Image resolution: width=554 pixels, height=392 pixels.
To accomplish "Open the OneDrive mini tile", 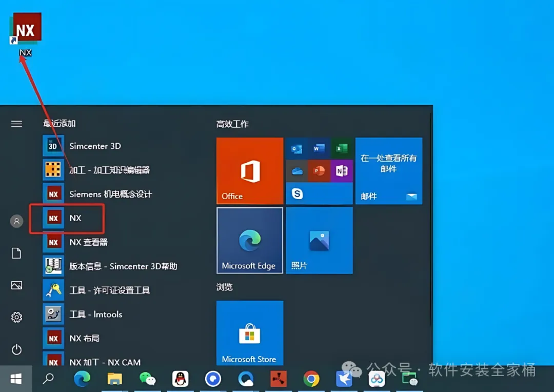I will click(297, 171).
